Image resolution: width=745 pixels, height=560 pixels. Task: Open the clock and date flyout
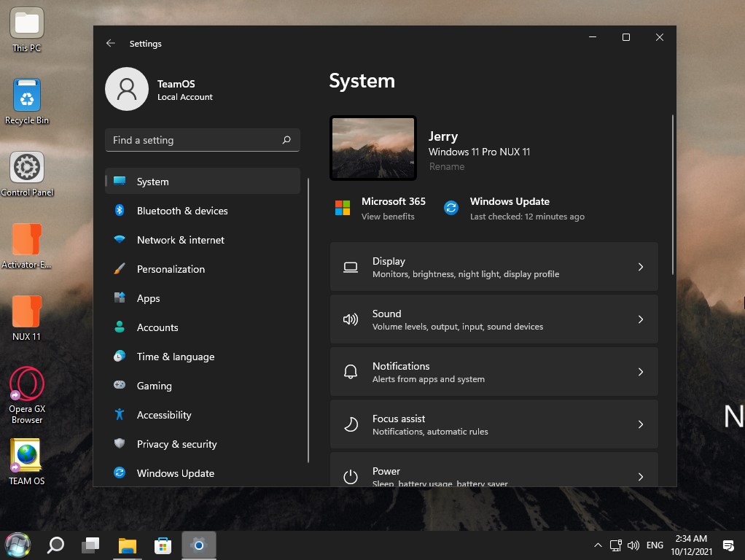tap(691, 545)
